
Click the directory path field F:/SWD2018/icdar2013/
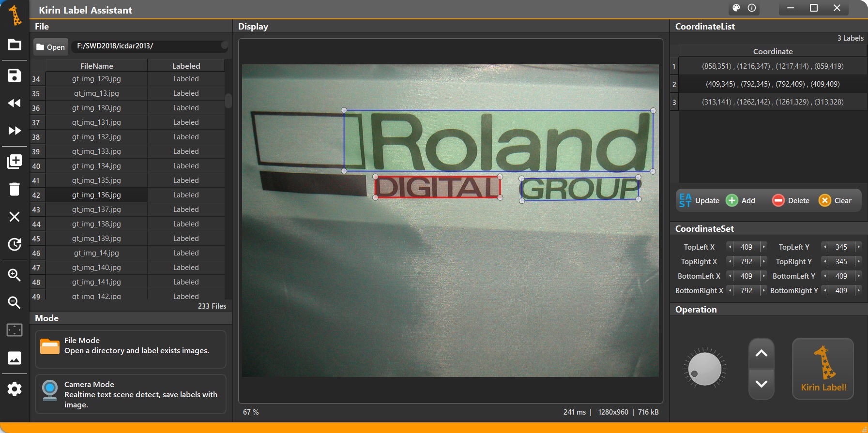tap(150, 46)
